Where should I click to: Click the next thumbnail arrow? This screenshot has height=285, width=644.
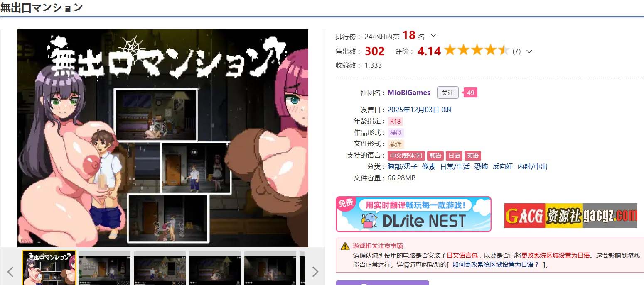pos(315,272)
